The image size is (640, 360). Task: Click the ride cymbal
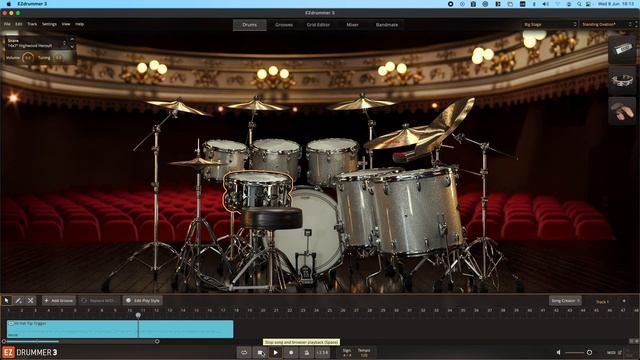[x=404, y=137]
